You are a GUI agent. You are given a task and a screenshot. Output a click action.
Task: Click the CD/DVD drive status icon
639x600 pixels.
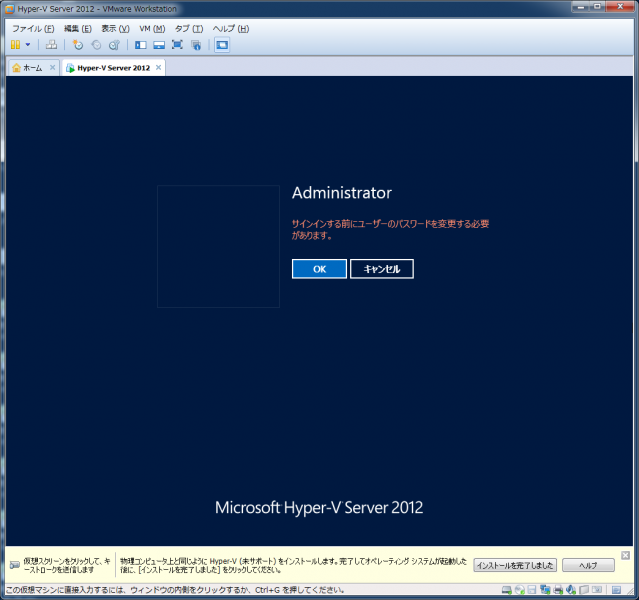pos(520,590)
